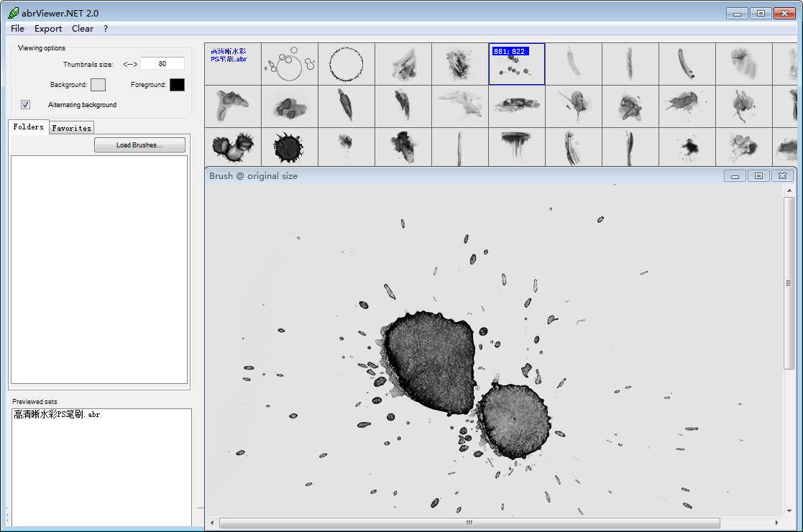Viewport: 803px width, 532px height.
Task: Switch to the Folders tab
Action: tap(29, 127)
